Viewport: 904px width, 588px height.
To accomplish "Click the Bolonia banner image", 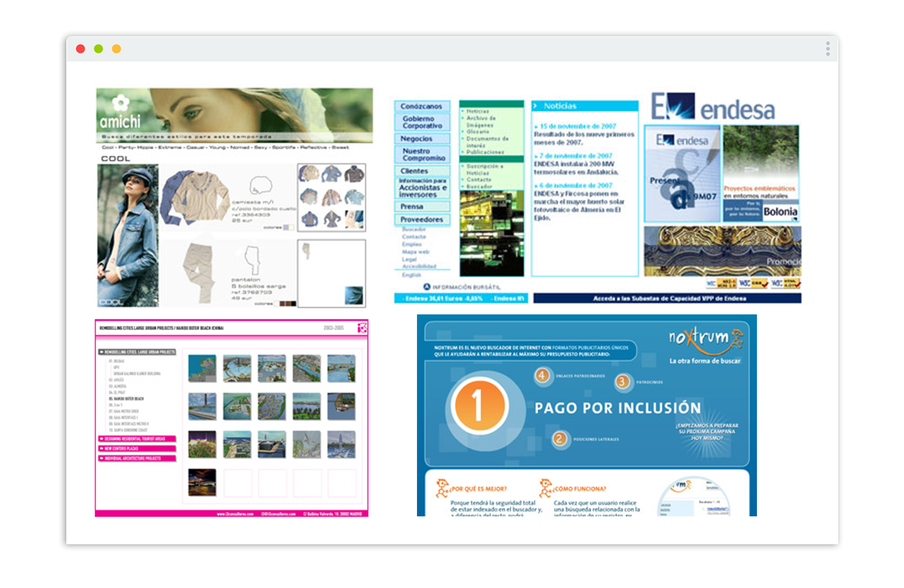I will (780, 211).
